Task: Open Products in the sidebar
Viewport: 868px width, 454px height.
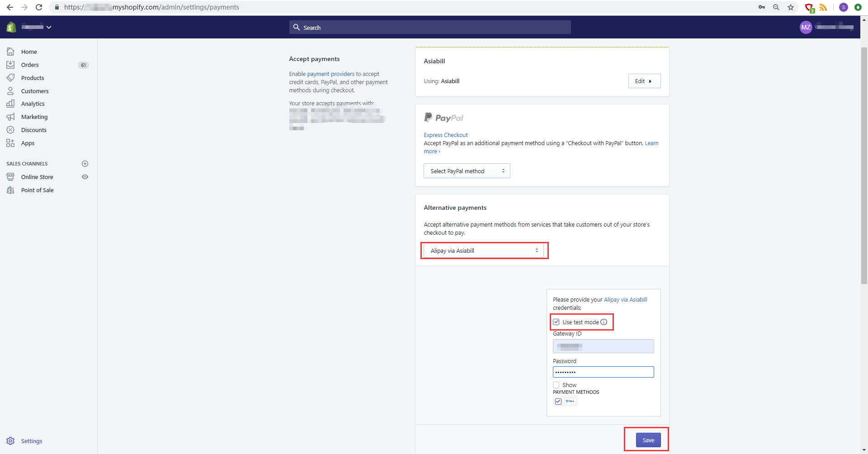Action: 33,78
